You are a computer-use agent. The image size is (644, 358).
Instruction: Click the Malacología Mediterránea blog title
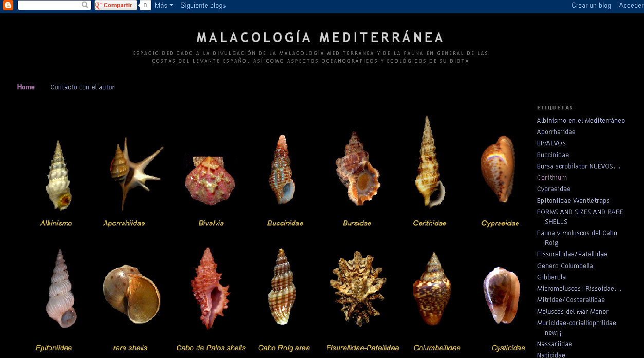[320, 38]
